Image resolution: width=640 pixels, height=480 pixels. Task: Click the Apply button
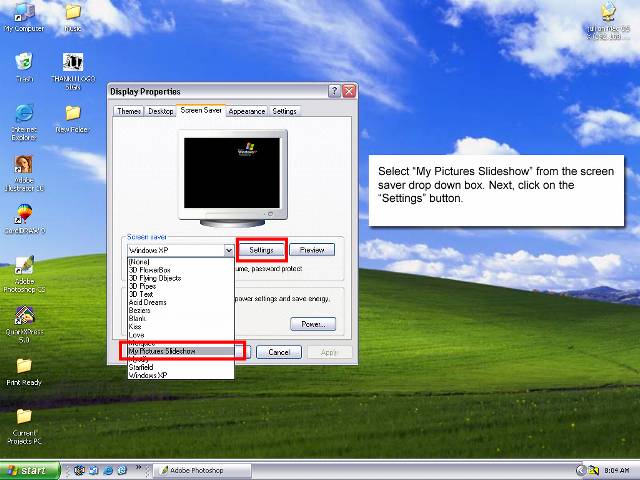[329, 352]
